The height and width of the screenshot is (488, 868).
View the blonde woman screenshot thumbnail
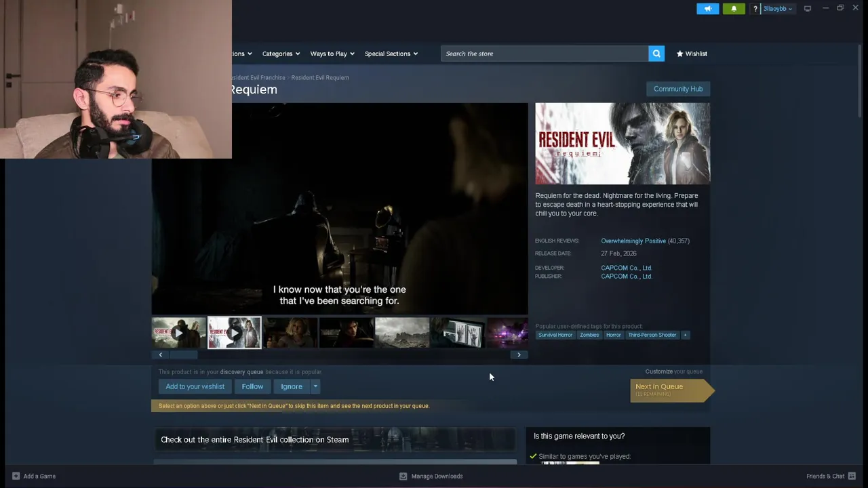(290, 333)
